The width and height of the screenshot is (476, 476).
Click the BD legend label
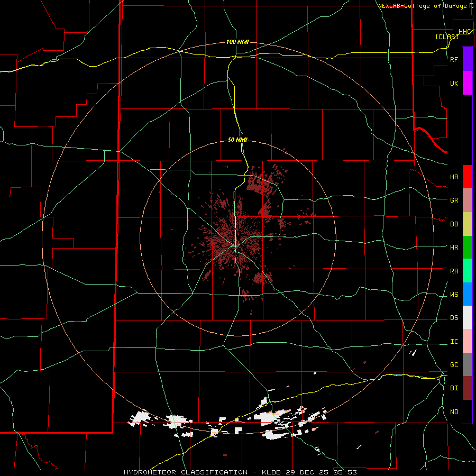pos(454,224)
